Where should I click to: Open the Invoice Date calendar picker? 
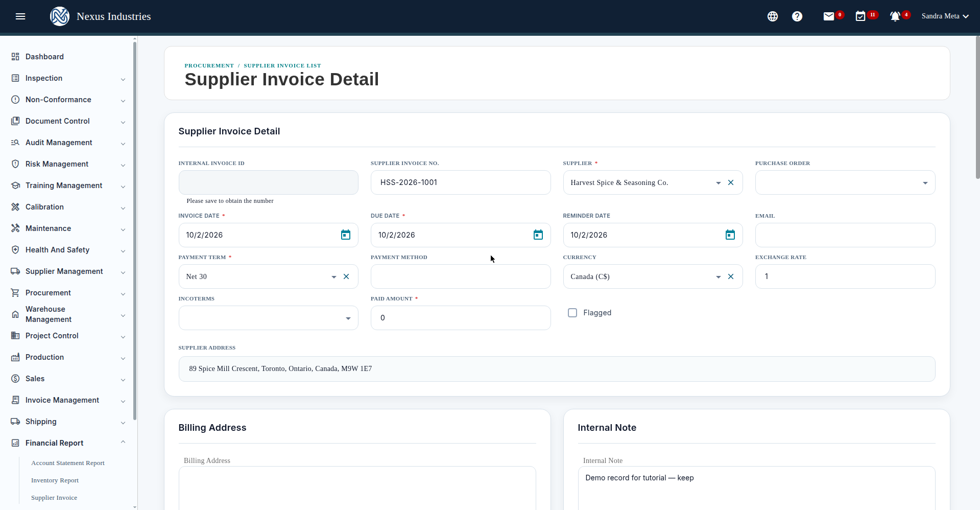[x=346, y=235]
